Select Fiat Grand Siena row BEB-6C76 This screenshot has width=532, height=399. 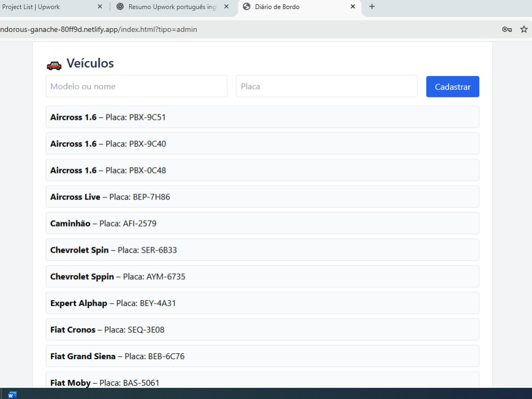[262, 356]
